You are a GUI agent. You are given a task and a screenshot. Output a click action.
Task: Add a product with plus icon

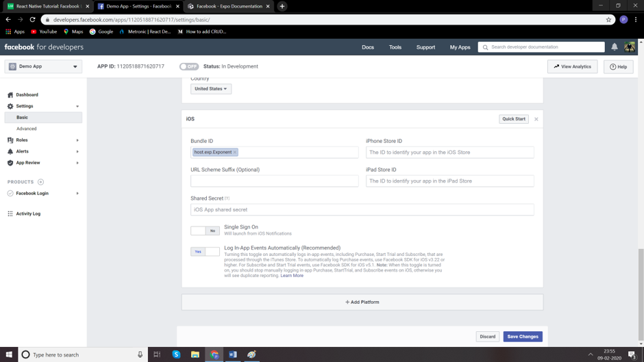click(40, 182)
